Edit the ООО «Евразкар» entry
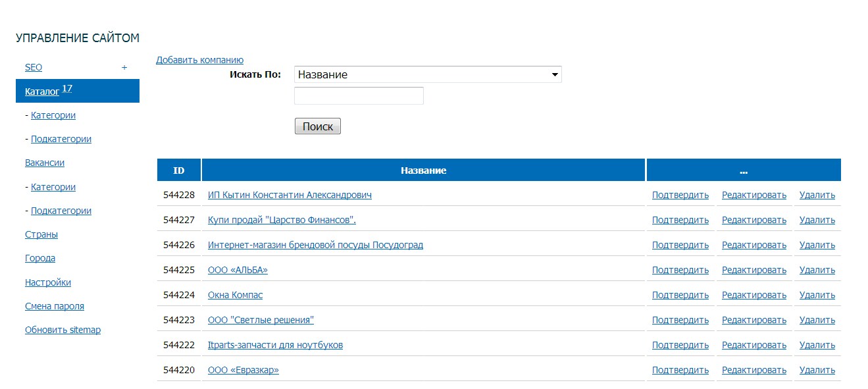This screenshot has height=389, width=868. pyautogui.click(x=754, y=370)
